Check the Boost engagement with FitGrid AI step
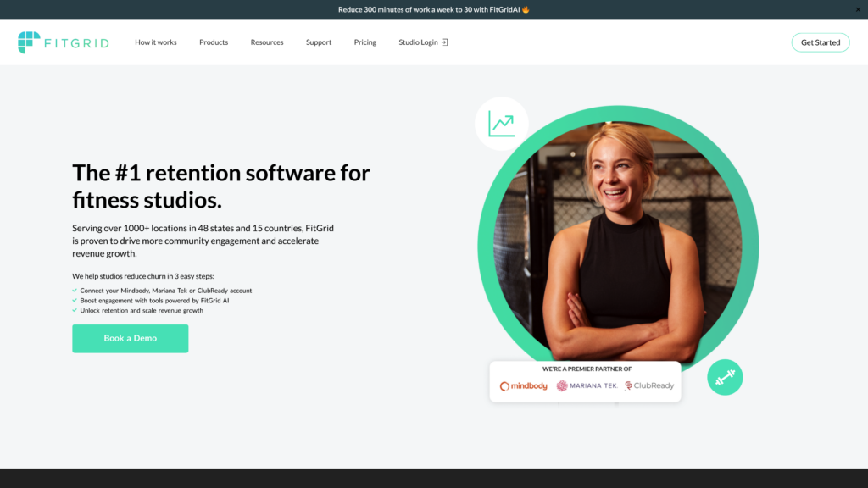868x488 pixels. click(74, 300)
